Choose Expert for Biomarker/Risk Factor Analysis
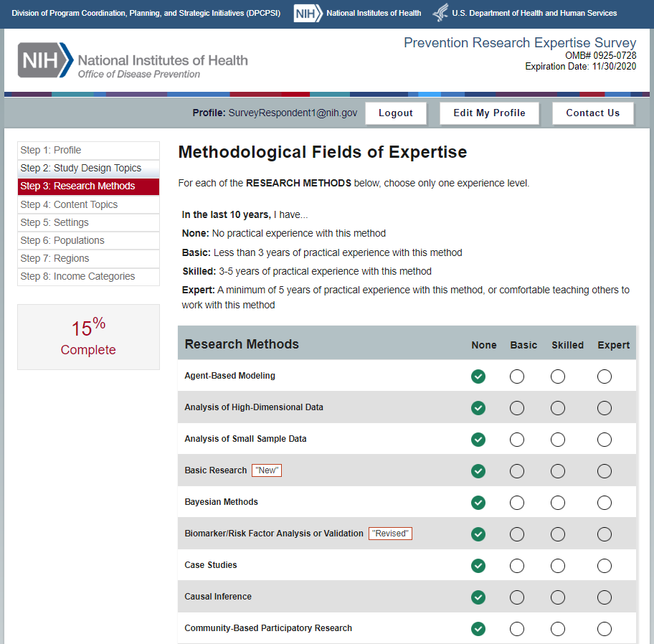 pos(605,534)
